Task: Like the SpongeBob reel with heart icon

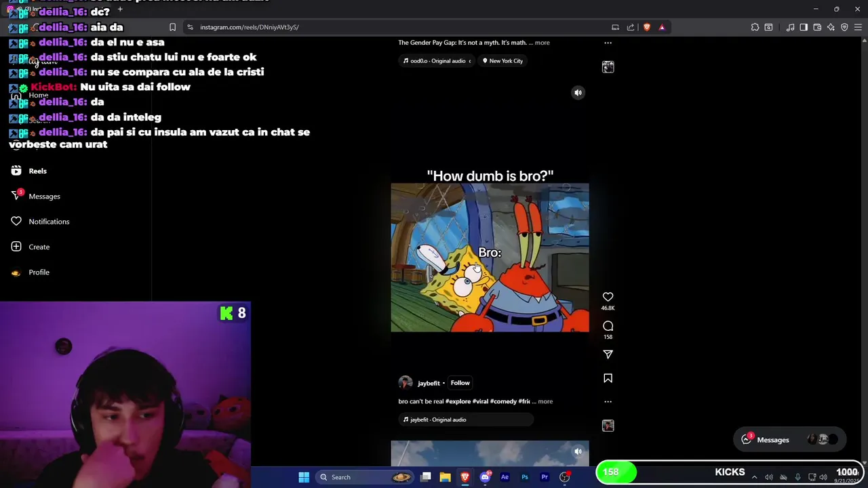Action: point(608,297)
